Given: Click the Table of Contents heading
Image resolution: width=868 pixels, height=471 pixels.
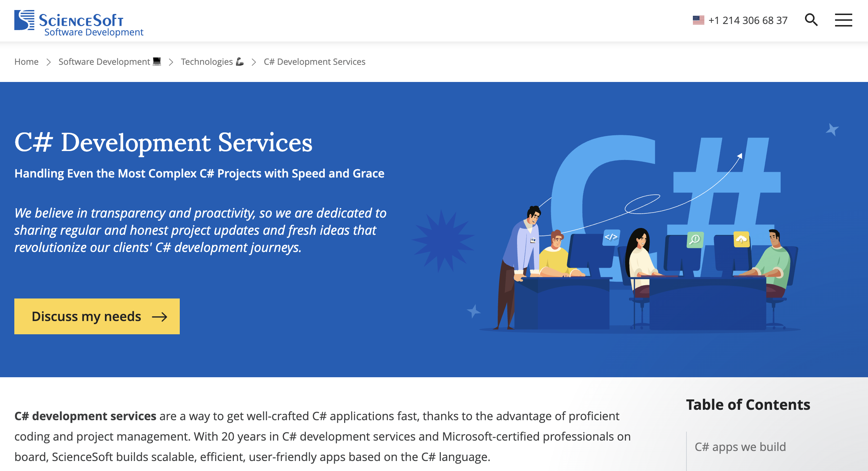Looking at the screenshot, I should pos(748,405).
